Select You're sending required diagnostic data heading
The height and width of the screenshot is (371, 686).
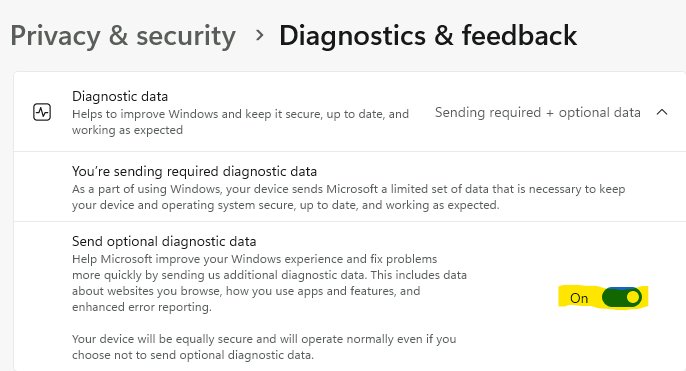click(x=194, y=172)
